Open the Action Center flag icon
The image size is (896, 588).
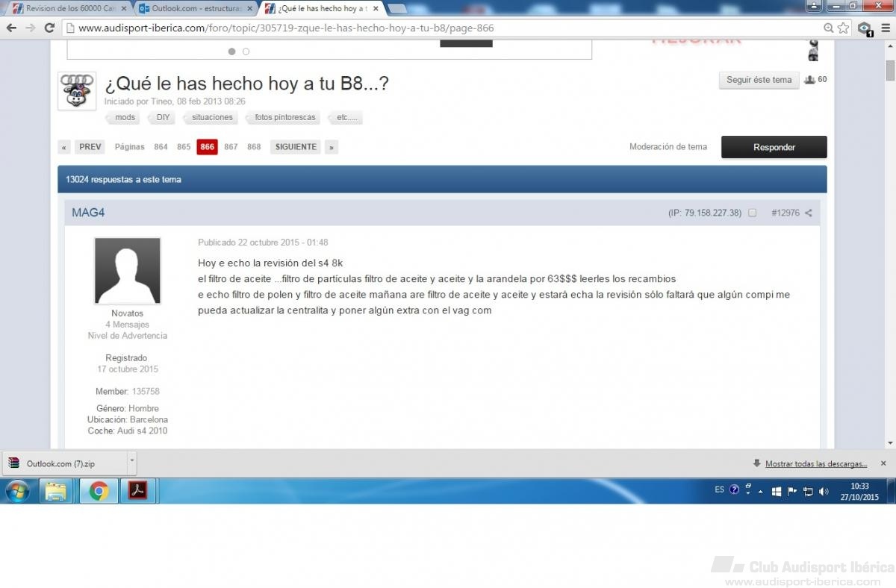point(792,491)
